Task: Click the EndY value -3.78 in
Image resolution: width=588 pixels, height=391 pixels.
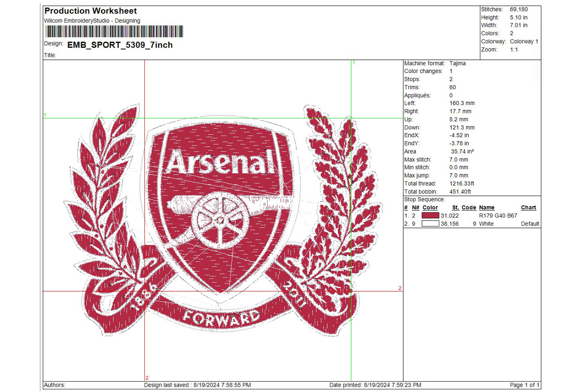Action: point(459,143)
